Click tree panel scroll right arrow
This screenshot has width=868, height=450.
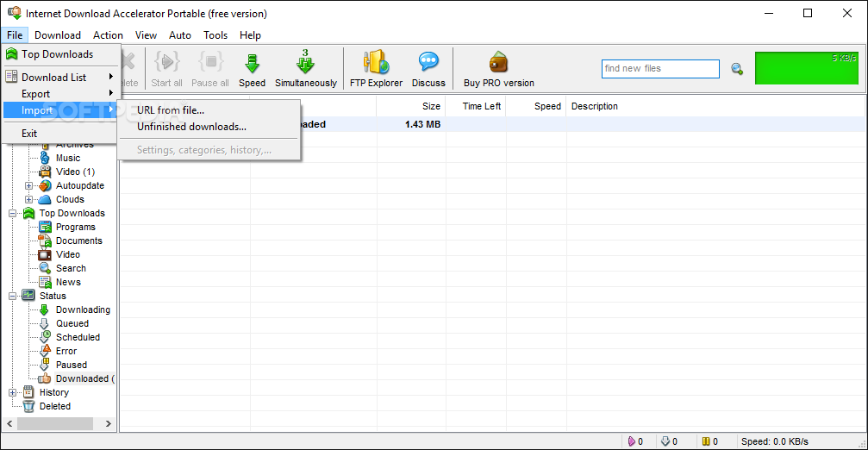109,424
